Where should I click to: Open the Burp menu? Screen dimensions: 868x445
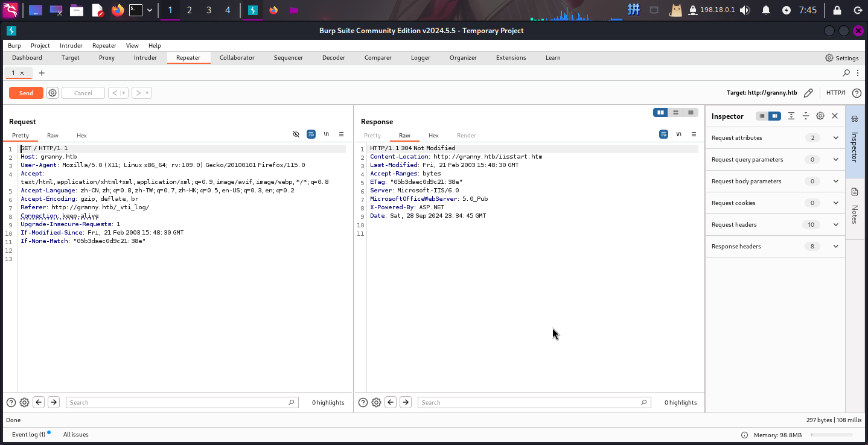coord(14,45)
